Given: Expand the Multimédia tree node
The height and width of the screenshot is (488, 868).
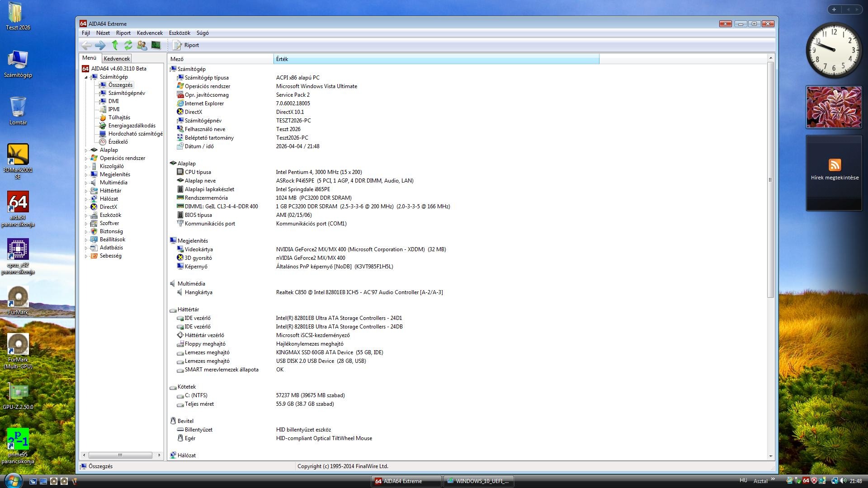Looking at the screenshot, I should [x=86, y=183].
